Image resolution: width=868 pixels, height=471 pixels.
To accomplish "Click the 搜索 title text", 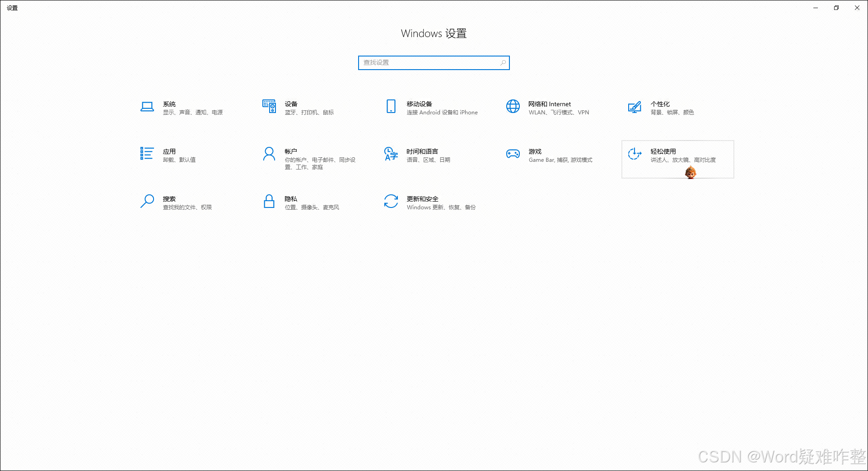I will (169, 199).
